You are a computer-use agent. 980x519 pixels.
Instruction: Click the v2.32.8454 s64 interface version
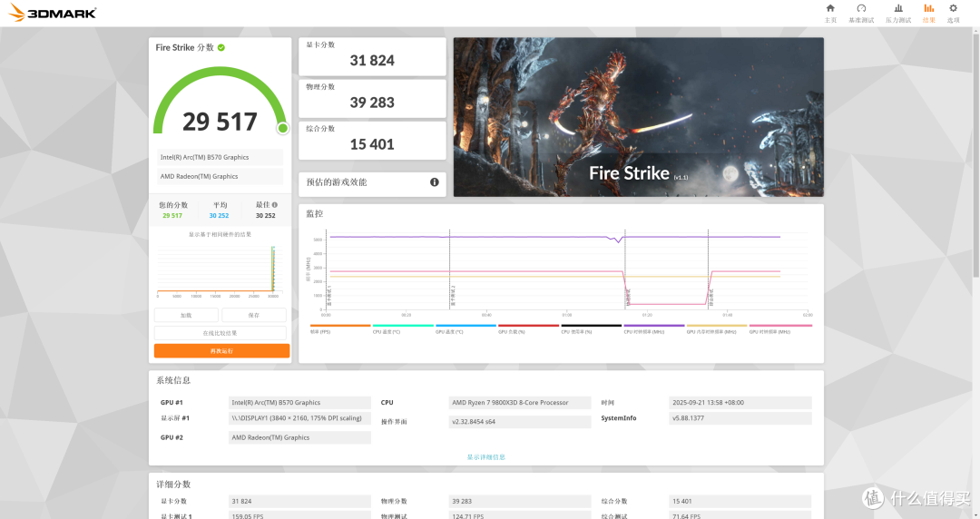(520, 422)
